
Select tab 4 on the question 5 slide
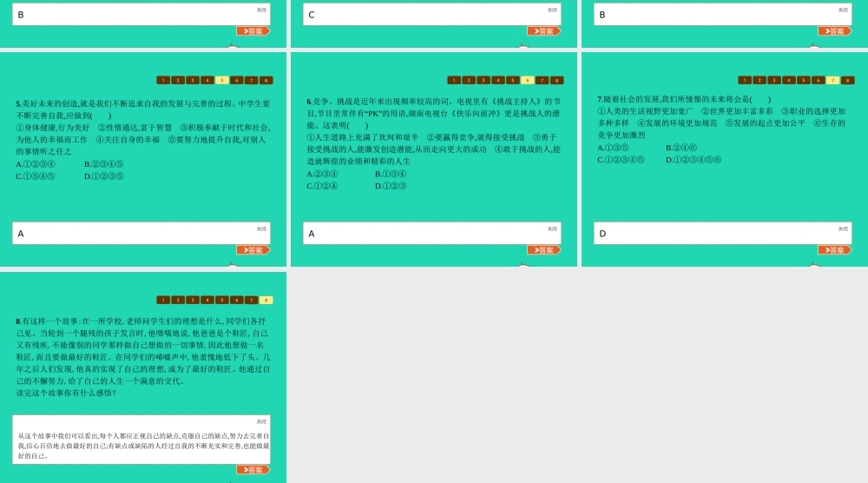[207, 80]
